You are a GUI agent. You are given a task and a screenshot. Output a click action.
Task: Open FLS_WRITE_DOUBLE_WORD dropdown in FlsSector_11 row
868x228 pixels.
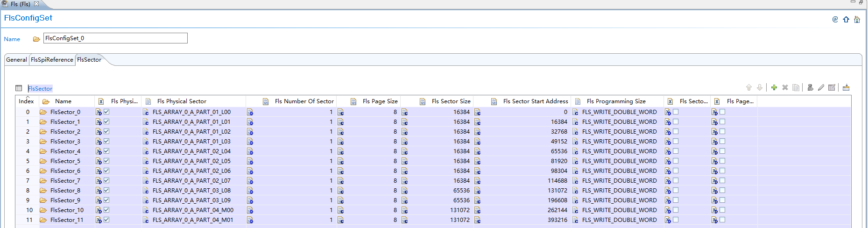pos(619,220)
